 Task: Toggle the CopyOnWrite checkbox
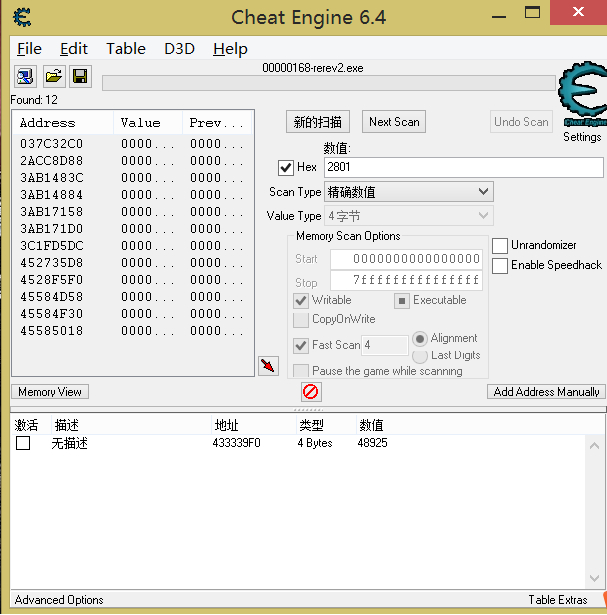[301, 320]
